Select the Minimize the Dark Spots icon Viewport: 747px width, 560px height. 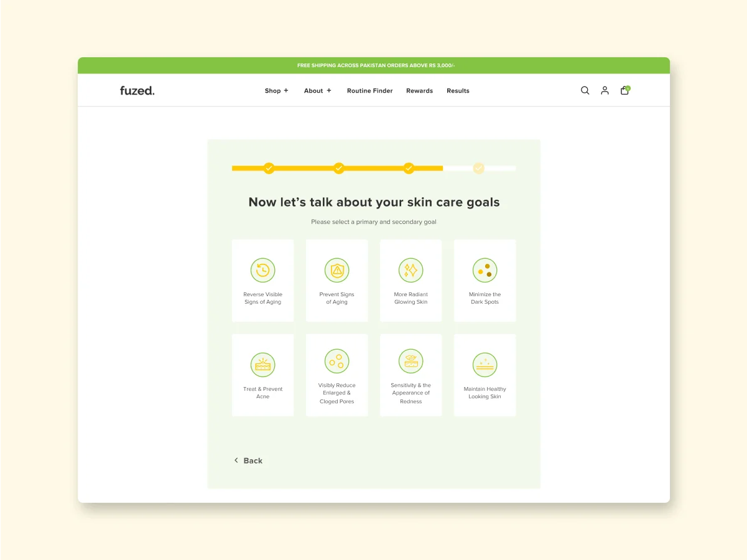click(485, 270)
